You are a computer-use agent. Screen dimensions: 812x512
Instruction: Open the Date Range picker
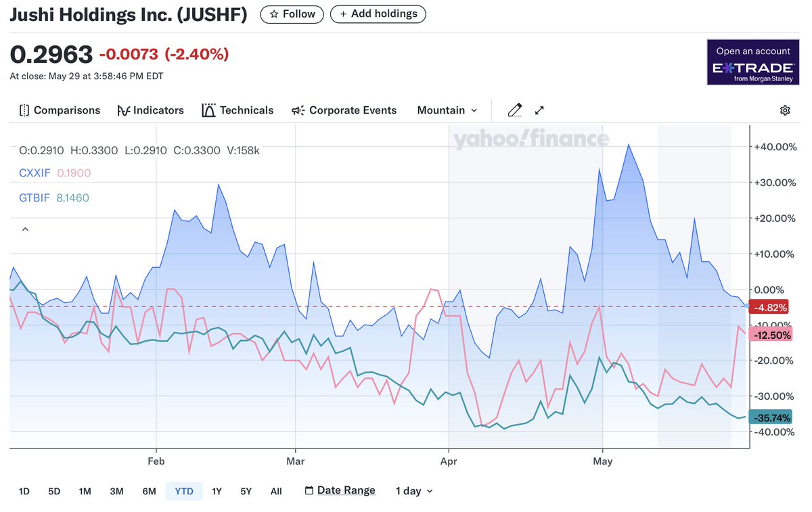coord(340,491)
